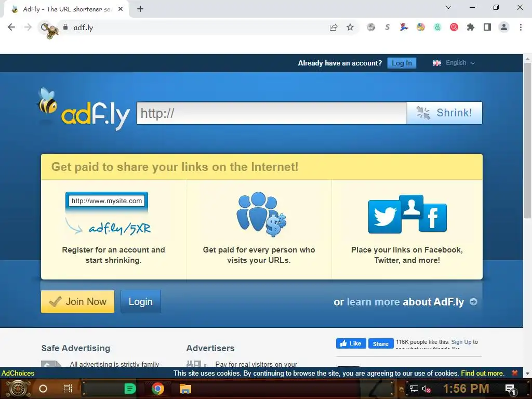Viewport: 532px width, 399px height.
Task: Close the AdFly tab
Action: coord(121,9)
